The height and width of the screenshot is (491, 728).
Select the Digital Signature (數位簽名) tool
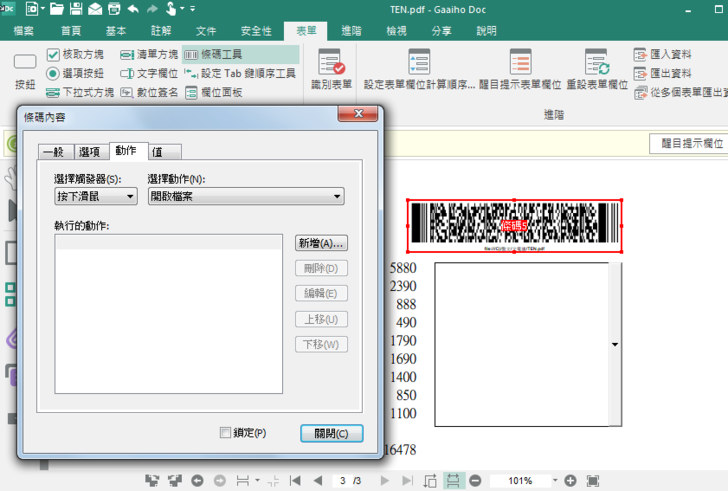(149, 92)
